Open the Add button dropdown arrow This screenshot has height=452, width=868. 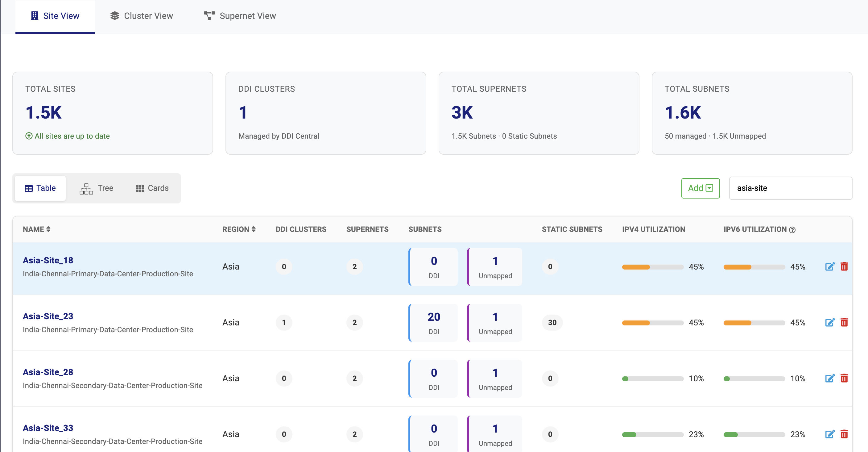click(x=710, y=188)
